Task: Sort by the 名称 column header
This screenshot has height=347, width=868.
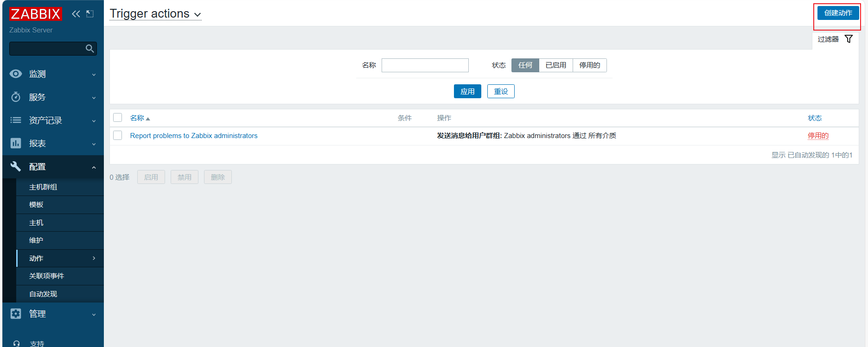Action: 140,118
